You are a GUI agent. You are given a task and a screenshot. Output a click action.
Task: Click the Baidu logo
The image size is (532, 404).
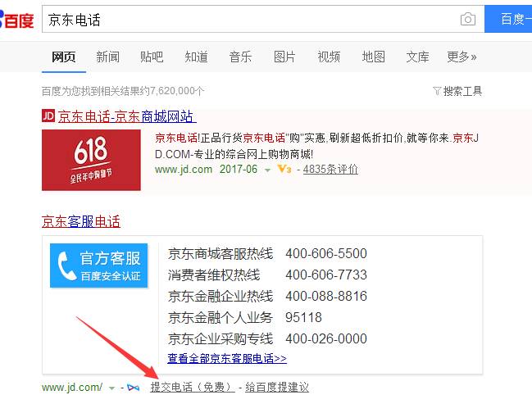tap(17, 20)
